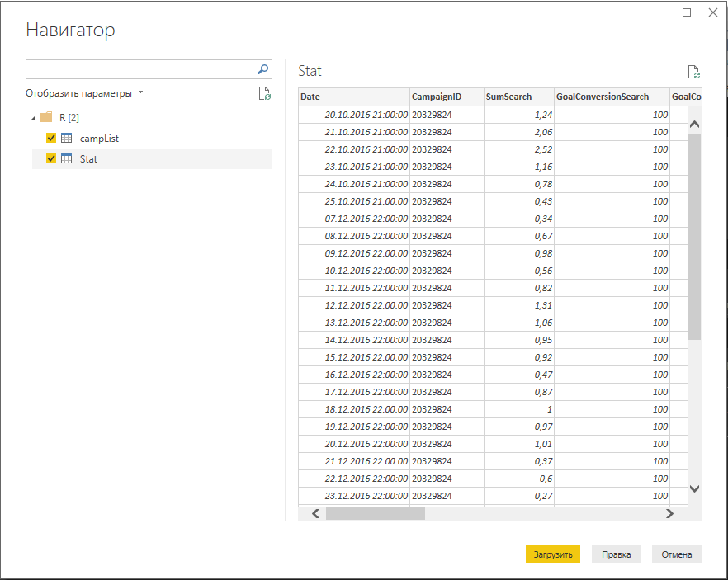Select the Stat tree item
This screenshot has width=728, height=580.
point(152,158)
